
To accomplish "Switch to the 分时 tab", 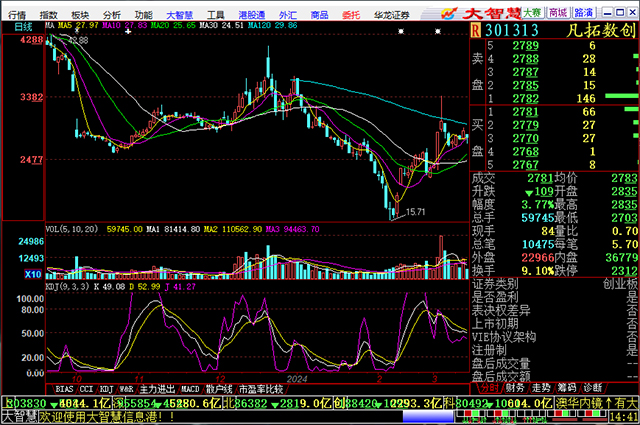I will click(x=489, y=387).
